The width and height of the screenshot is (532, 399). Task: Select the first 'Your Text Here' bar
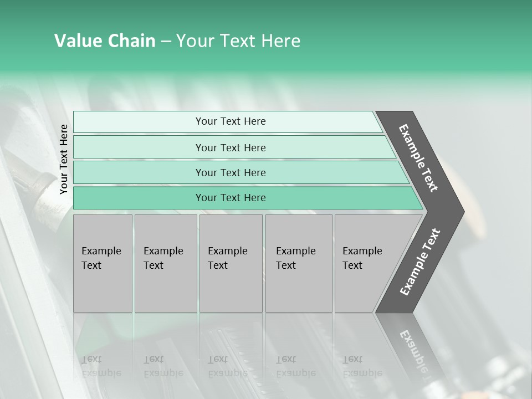coord(230,121)
